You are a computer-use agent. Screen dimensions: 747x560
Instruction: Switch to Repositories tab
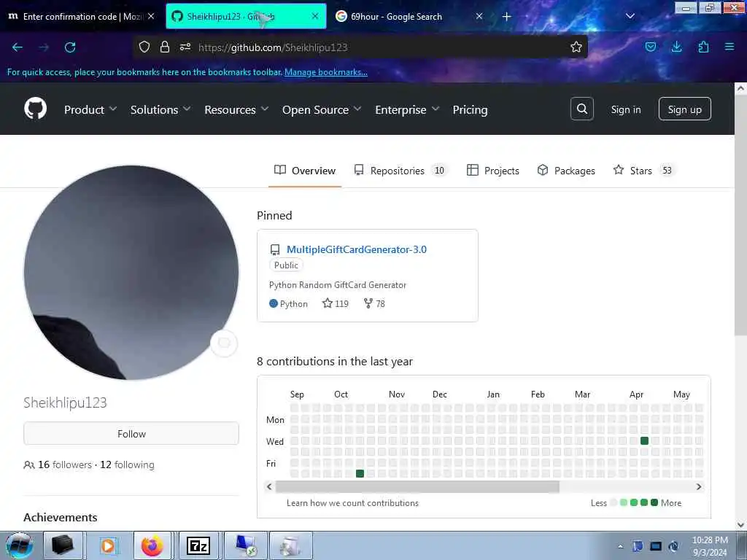(x=400, y=171)
